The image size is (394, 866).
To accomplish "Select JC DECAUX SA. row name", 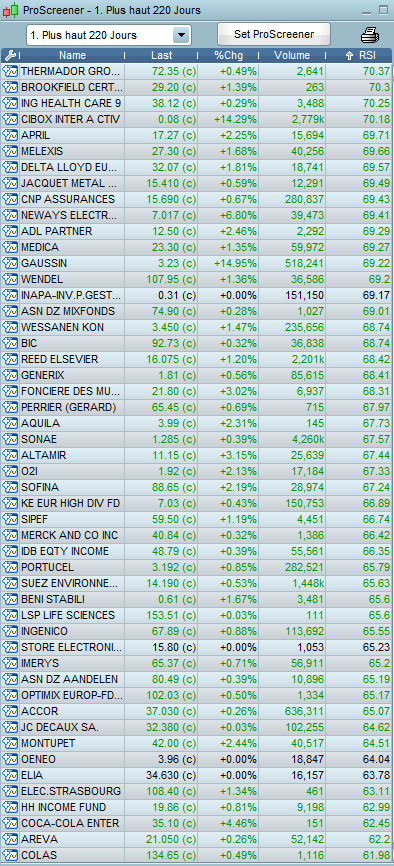I will [x=60, y=727].
